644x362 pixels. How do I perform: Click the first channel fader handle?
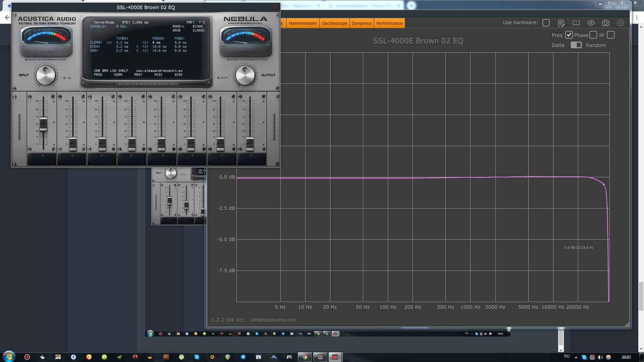[x=43, y=124]
